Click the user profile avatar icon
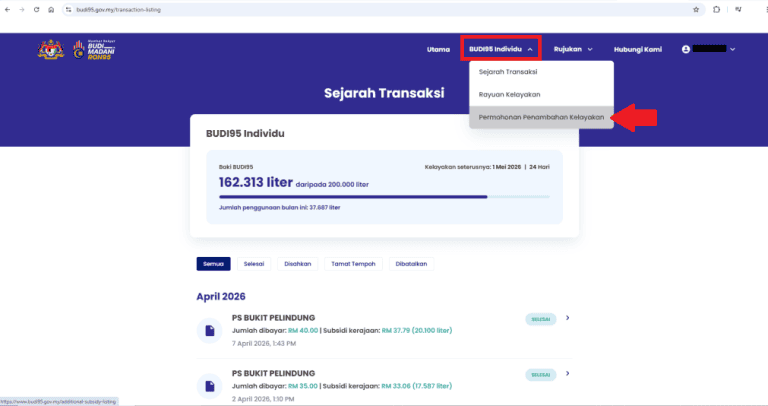The width and height of the screenshot is (768, 406). point(686,49)
